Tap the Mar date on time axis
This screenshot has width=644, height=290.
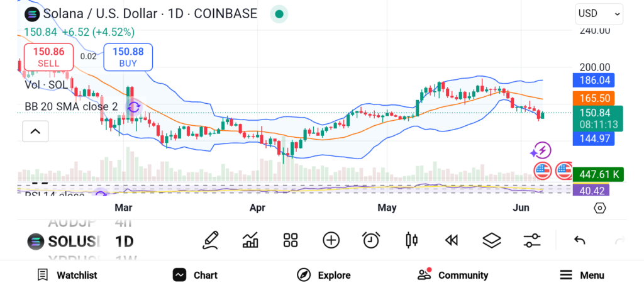click(x=124, y=208)
